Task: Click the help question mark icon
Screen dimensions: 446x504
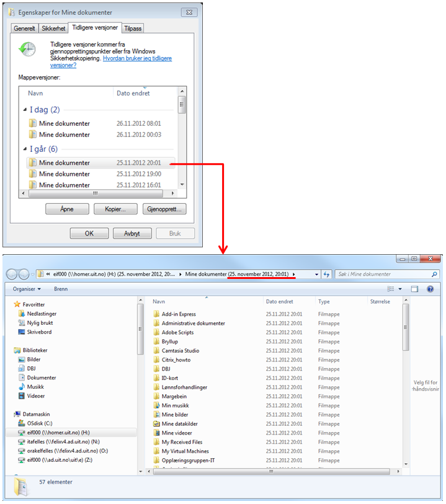Action: 430,289
